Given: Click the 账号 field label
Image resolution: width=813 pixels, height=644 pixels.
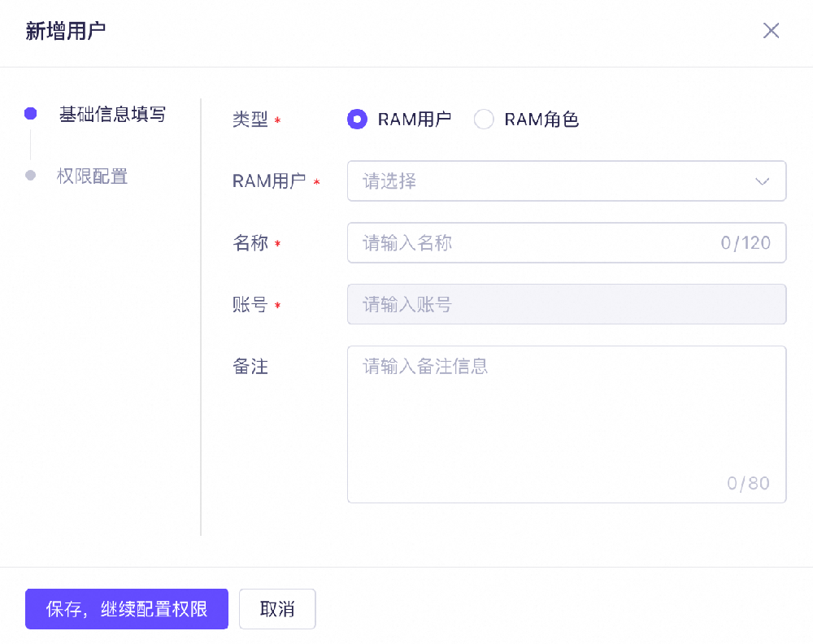Looking at the screenshot, I should (x=250, y=304).
